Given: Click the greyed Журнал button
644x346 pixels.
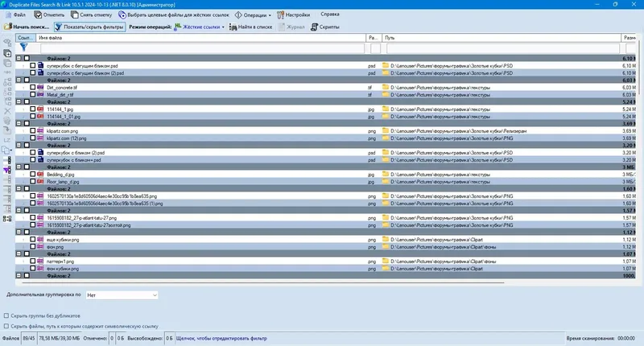Looking at the screenshot, I should pos(291,27).
